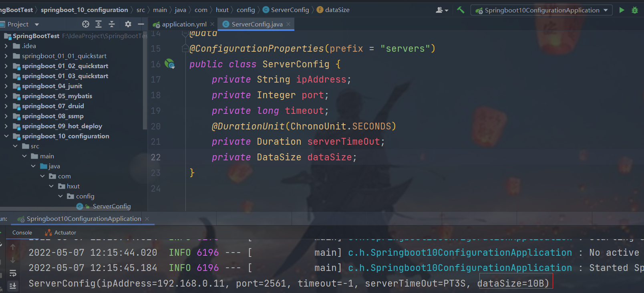This screenshot has width=644, height=293.
Task: Select springboot_07_druid in project tree
Action: pyautogui.click(x=53, y=106)
